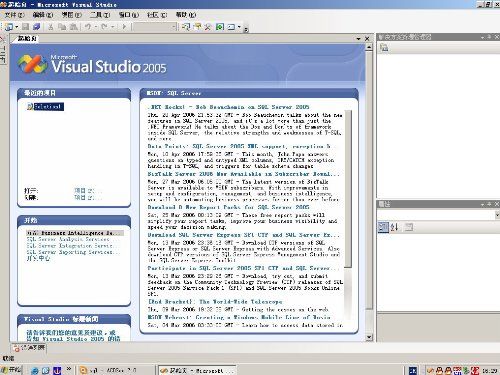Image resolution: width=500 pixels, height=375 pixels.
Task: Open the 视图(V) menu
Action: pyautogui.click(x=71, y=15)
